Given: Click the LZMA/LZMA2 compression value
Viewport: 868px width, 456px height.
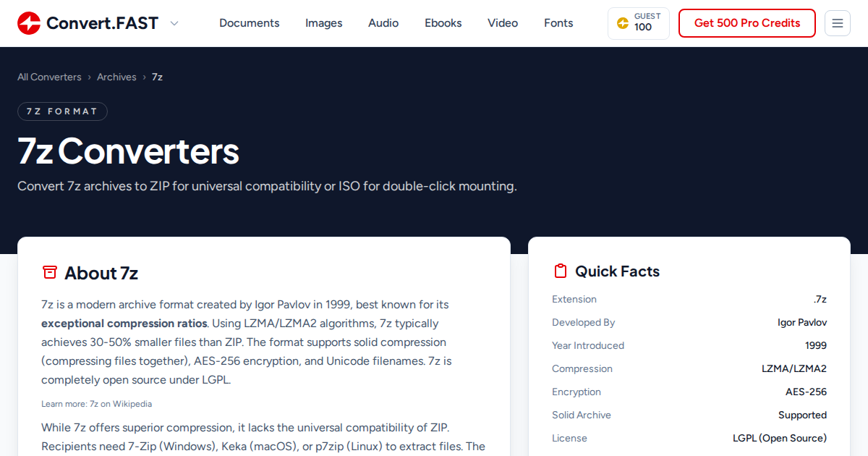Looking at the screenshot, I should pos(794,368).
